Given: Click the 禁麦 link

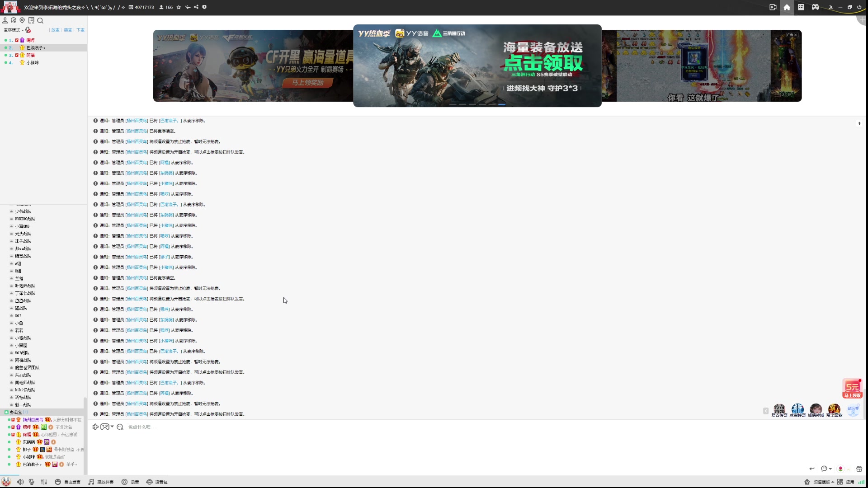Looking at the screenshot, I should (x=68, y=30).
